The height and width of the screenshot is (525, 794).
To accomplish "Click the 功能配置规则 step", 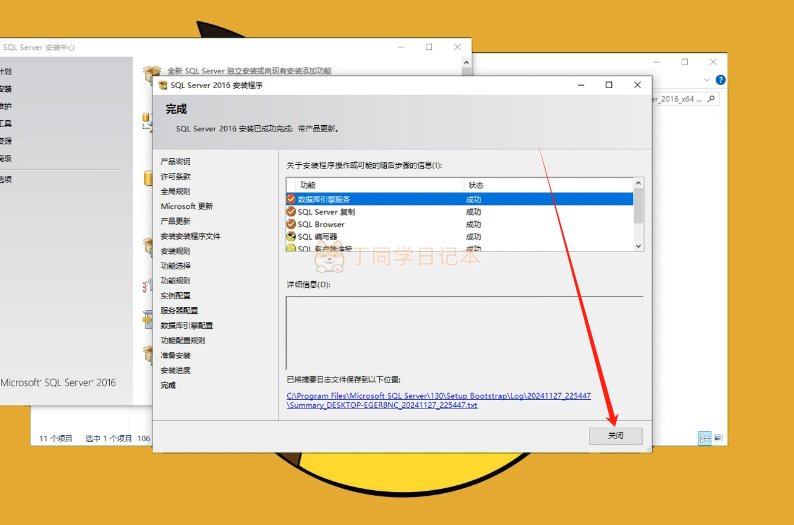I will 183,340.
